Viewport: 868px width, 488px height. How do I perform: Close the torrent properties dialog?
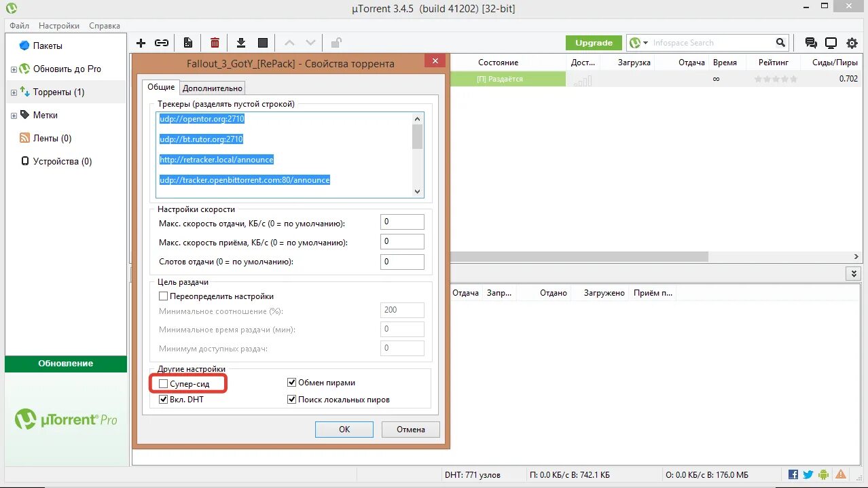pos(435,61)
